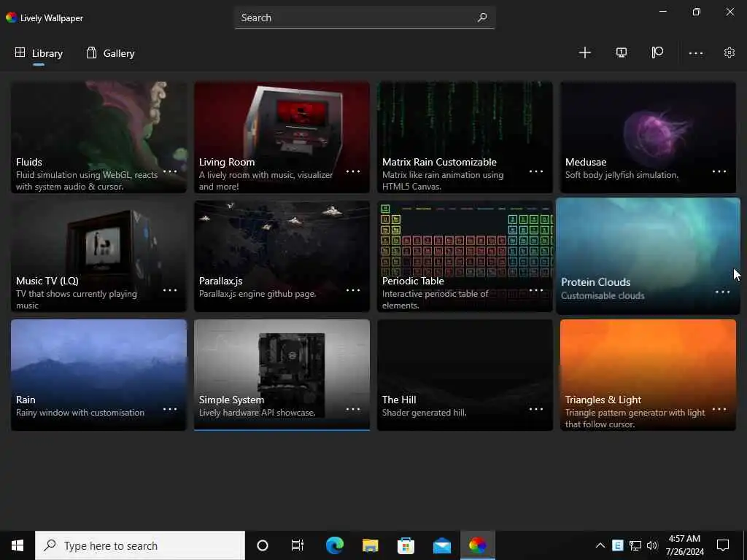The image size is (747, 560).
Task: Open options for Parallax.js wallpaper
Action: pos(353,290)
